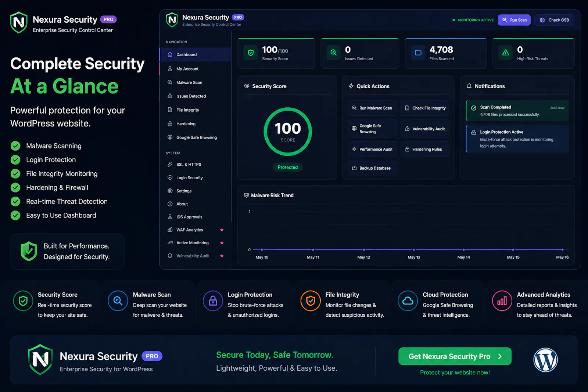Viewport: 588px width, 392px height.
Task: Click the warning icon on High Risk Threats card
Action: (x=506, y=53)
